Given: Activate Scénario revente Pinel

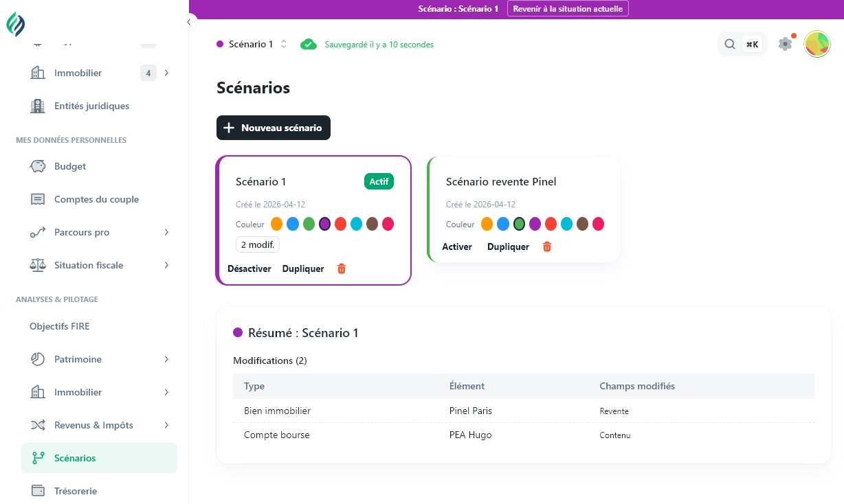Looking at the screenshot, I should point(457,247).
